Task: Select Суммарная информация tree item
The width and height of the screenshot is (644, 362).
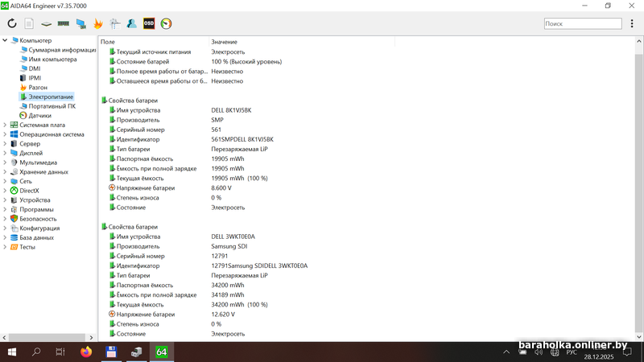Action: click(x=62, y=50)
